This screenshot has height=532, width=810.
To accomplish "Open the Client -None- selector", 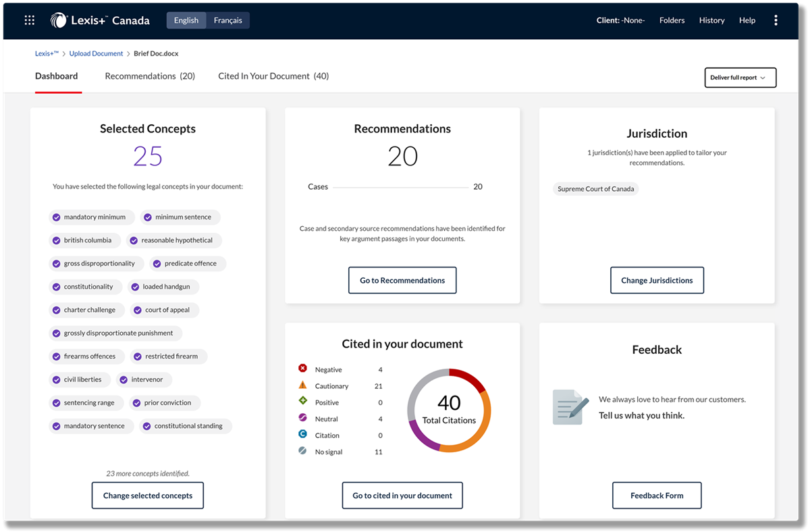I will (620, 20).
